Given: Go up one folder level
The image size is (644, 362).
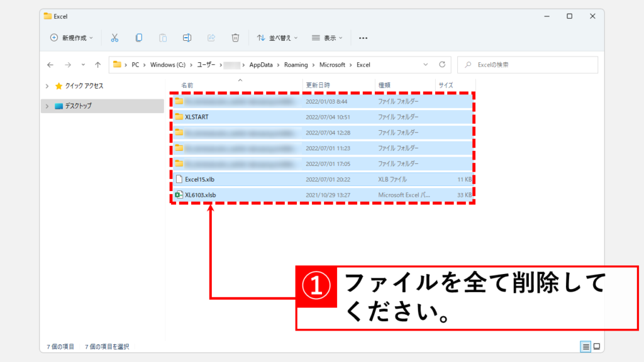Looking at the screenshot, I should coord(97,65).
